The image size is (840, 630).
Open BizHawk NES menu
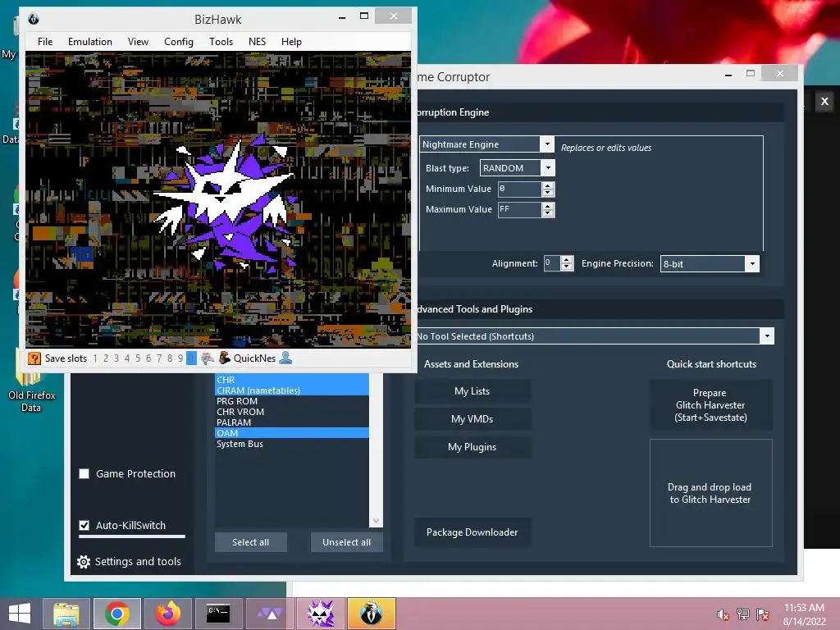257,42
